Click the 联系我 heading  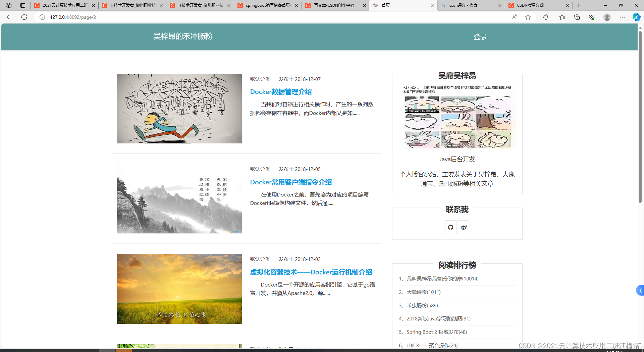[x=457, y=210]
